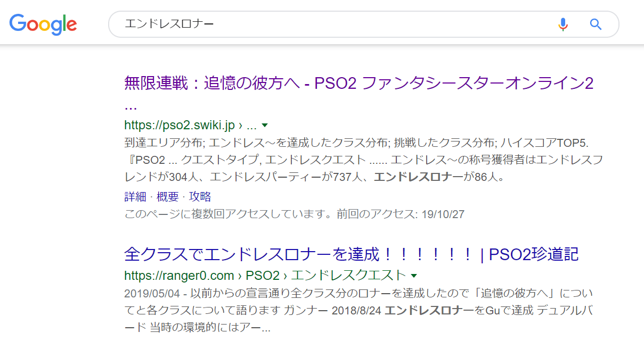The image size is (644, 349).
Task: Click bold エンドレスロナー in first snippet
Action: pos(418,177)
